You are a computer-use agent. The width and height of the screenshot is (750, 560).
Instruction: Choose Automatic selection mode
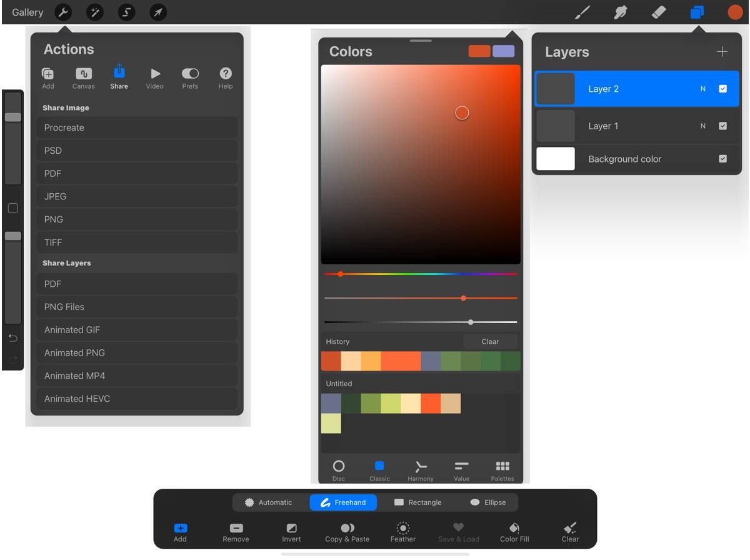269,502
